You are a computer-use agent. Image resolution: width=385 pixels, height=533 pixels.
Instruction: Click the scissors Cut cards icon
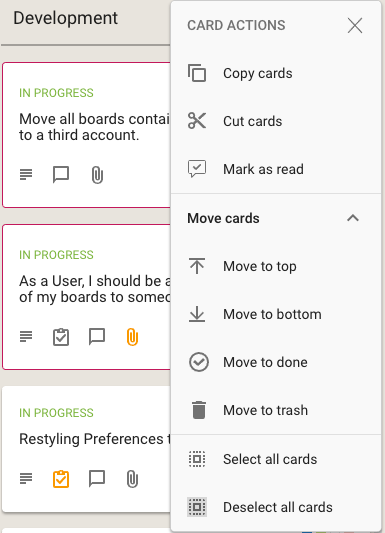click(x=197, y=121)
